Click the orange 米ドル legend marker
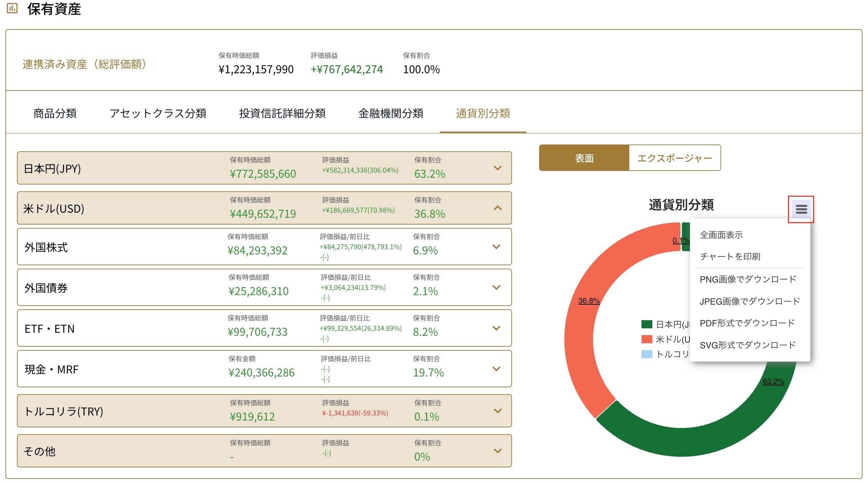Viewport: 868px width, 483px height. coord(647,339)
